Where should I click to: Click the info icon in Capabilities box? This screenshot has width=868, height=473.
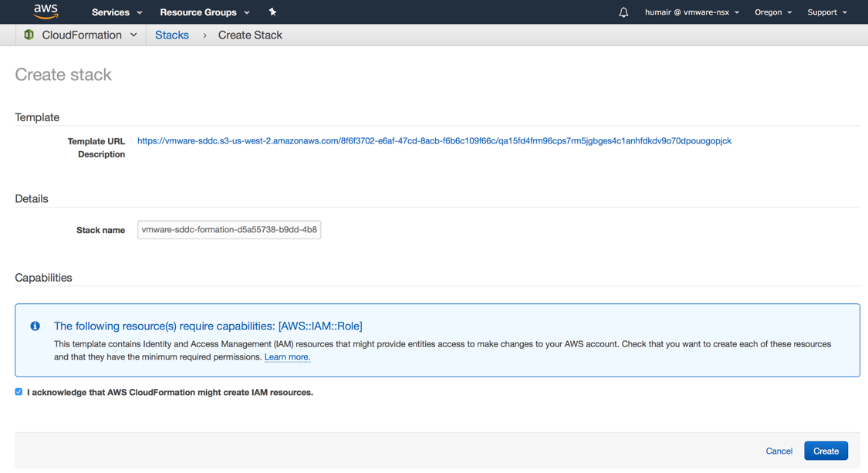[35, 326]
